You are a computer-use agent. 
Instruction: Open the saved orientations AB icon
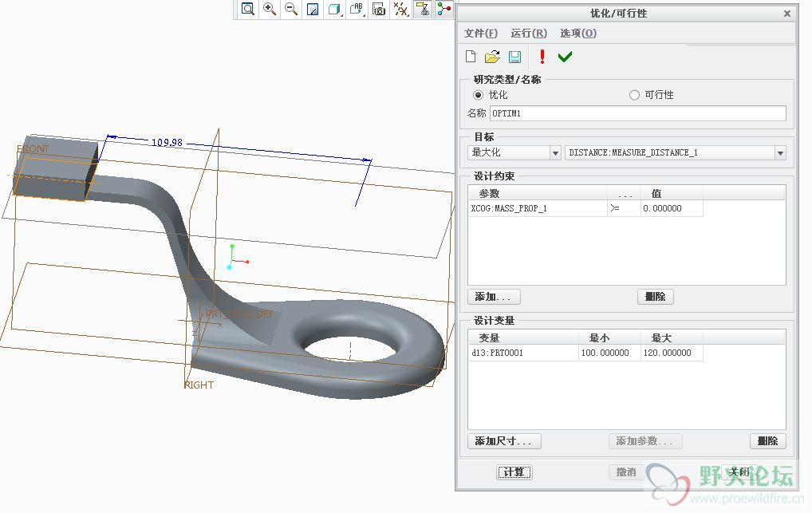[x=357, y=9]
